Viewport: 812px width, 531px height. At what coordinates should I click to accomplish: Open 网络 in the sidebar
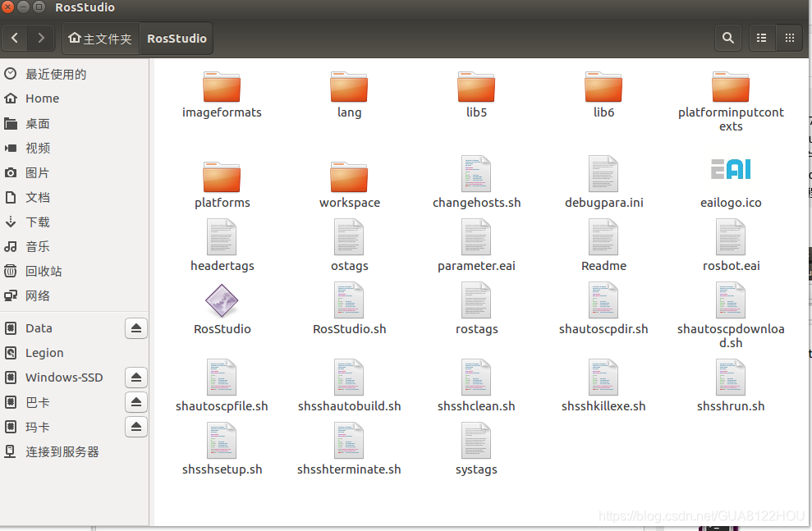[74, 295]
